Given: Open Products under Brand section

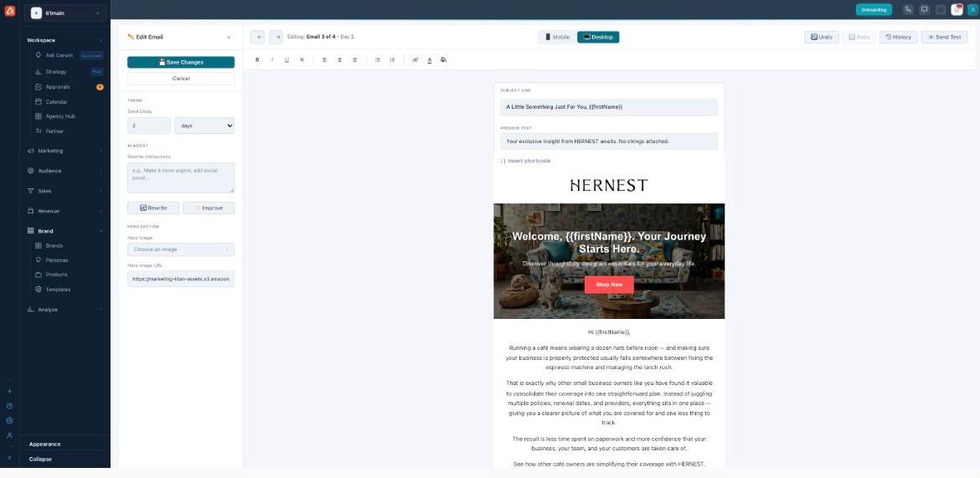Looking at the screenshot, I should point(69,275).
